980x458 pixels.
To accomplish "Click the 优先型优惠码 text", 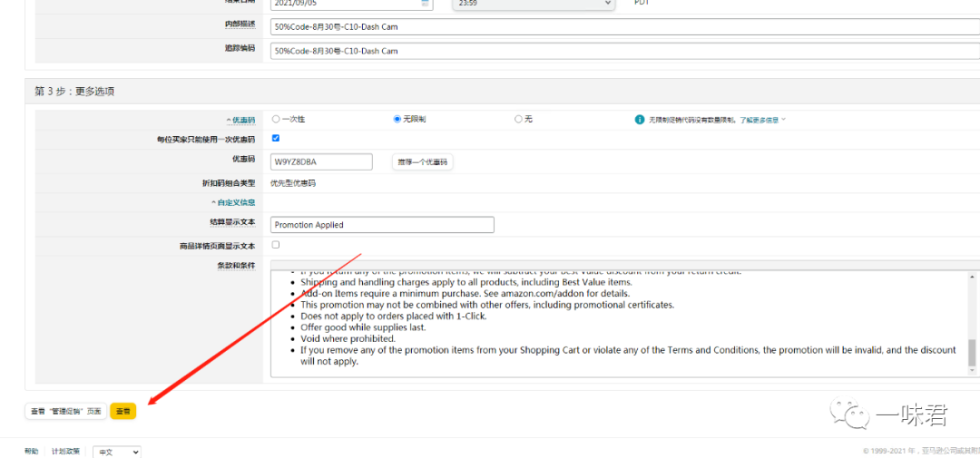I will point(293,184).
